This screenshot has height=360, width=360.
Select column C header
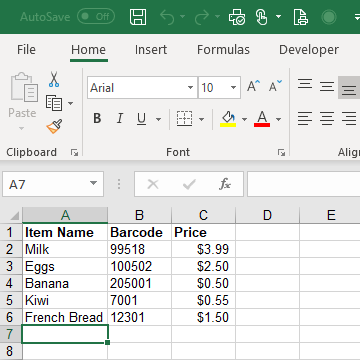(x=203, y=215)
